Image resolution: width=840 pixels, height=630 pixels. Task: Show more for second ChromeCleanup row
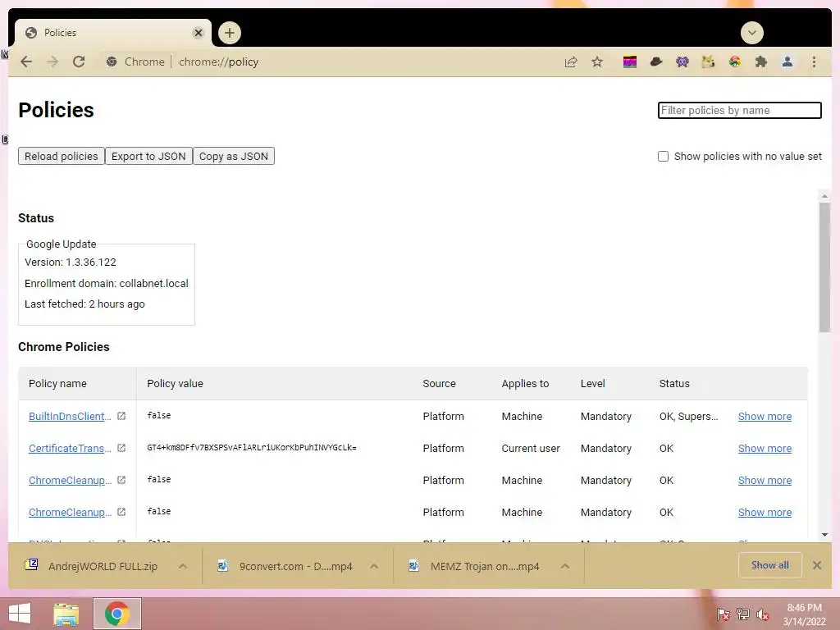(x=765, y=512)
